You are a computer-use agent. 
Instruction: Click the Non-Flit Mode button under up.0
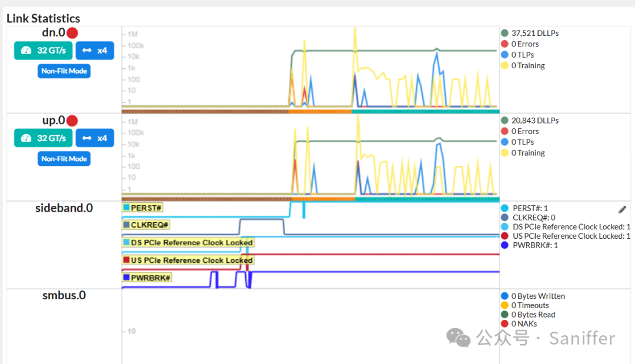(x=63, y=158)
